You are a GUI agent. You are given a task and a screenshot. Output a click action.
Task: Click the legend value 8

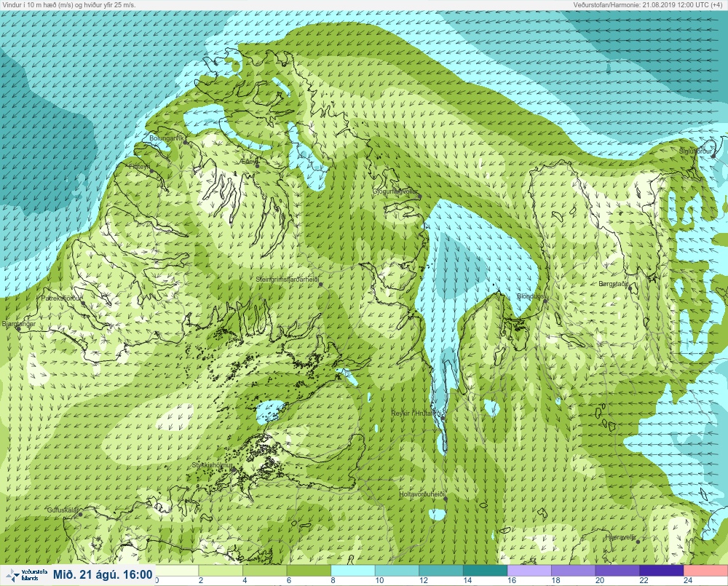[x=333, y=580]
